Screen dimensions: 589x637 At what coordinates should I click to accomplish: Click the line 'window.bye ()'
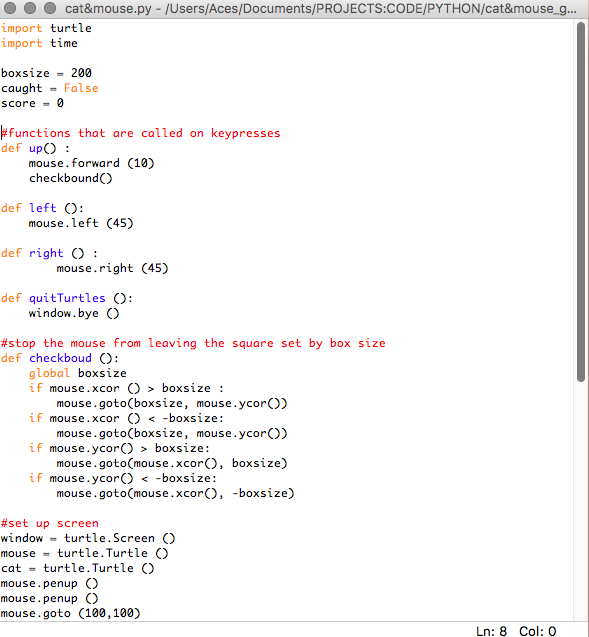click(74, 313)
